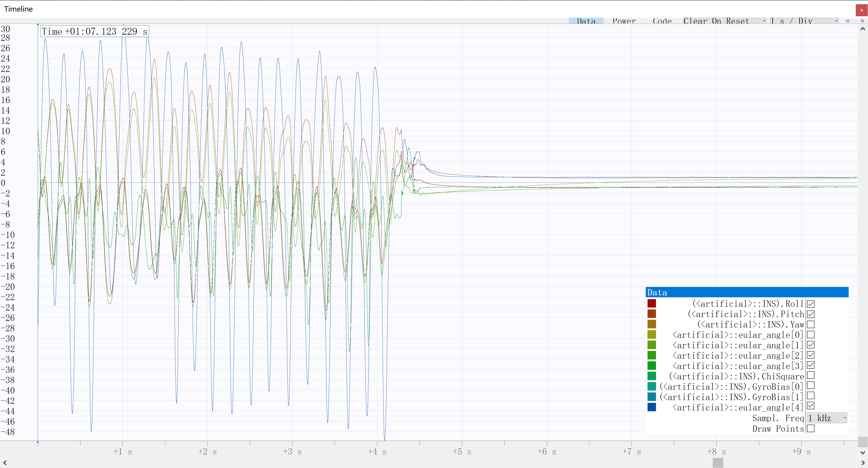868x468 pixels.
Task: Toggle the Draw Points checkbox
Action: 811,429
